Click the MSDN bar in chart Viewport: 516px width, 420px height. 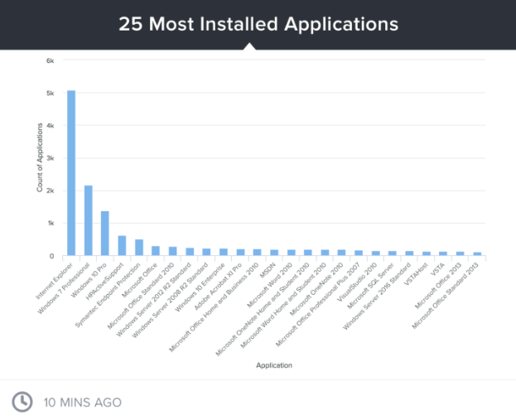tap(274, 253)
